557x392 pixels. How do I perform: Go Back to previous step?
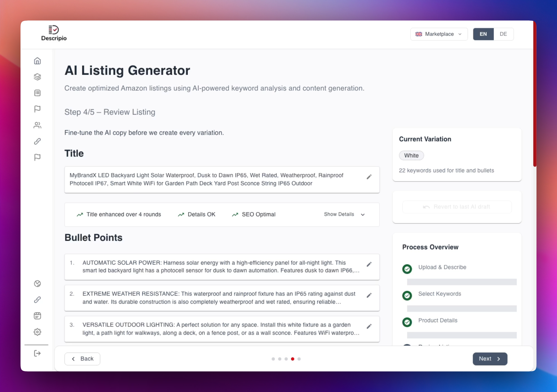click(82, 359)
